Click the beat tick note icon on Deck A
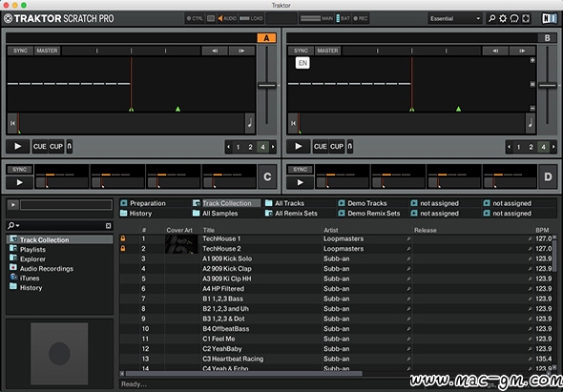Viewport: 563px width, 392px height. coord(250,123)
